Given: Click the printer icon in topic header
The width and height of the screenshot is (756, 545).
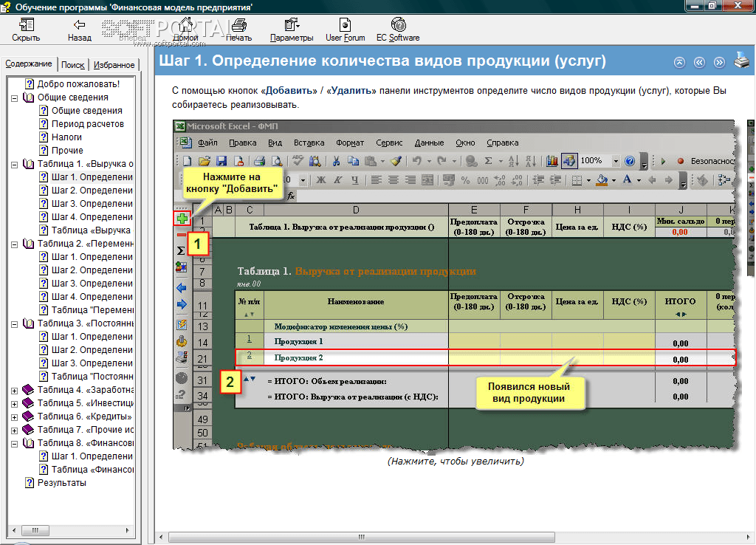Looking at the screenshot, I should click(x=741, y=62).
